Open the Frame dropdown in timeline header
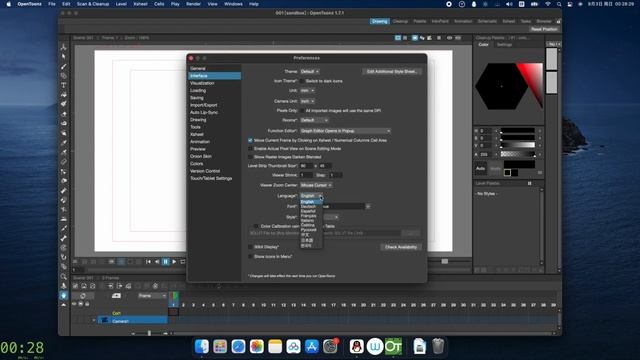This screenshot has height=360, width=640. pos(152,296)
